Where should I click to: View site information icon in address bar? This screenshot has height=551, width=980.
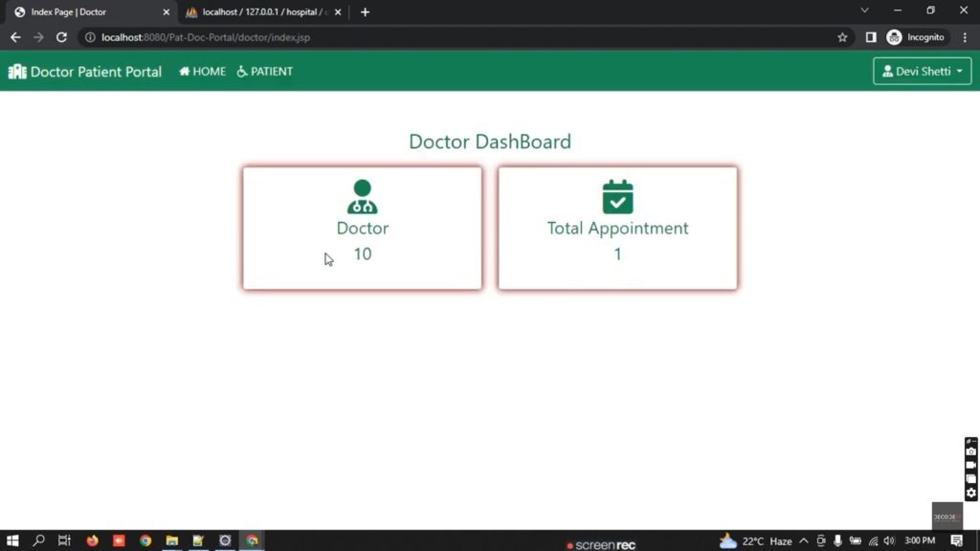90,37
